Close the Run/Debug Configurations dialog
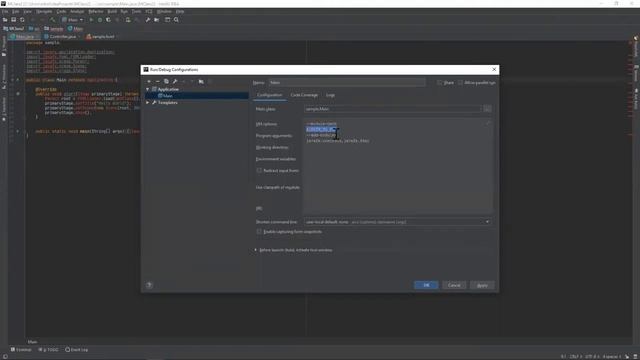 [x=494, y=69]
